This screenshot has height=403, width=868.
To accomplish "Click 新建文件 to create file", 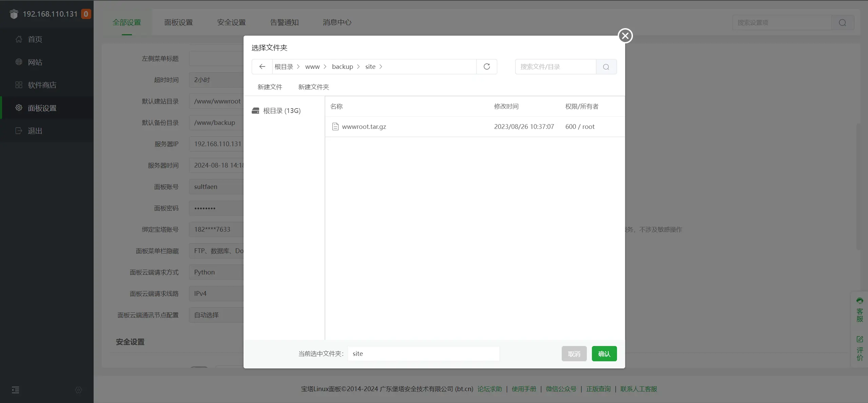I will pos(270,87).
